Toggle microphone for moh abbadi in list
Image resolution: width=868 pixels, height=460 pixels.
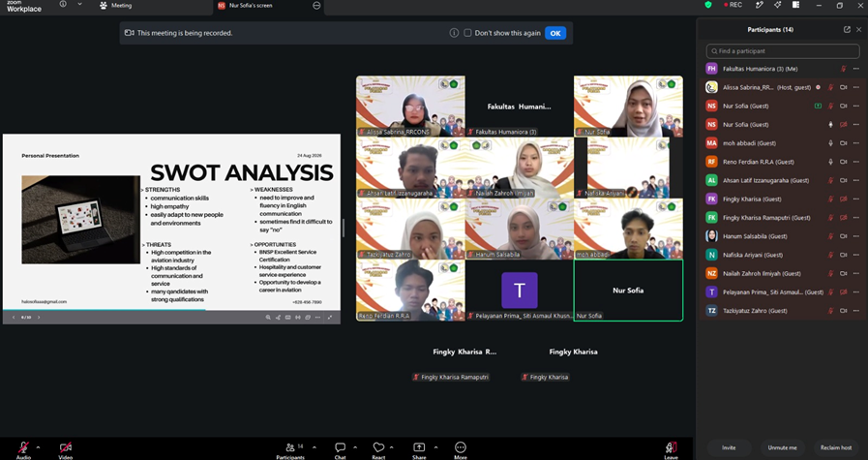pos(830,143)
